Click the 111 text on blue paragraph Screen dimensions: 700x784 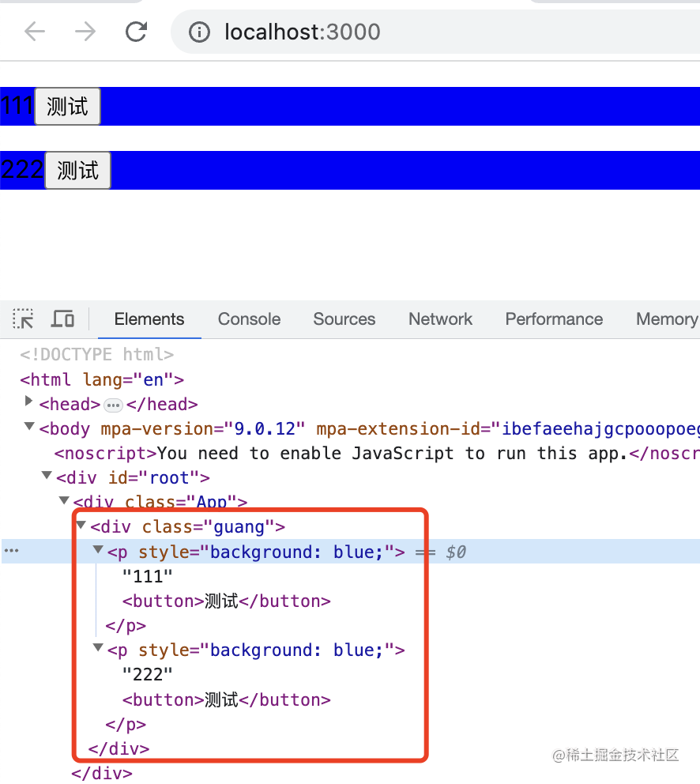(17, 106)
